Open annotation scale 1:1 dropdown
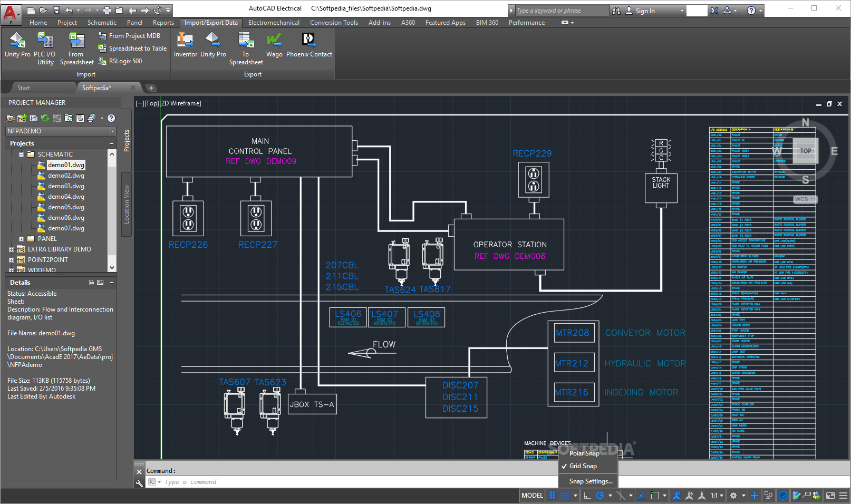The height and width of the screenshot is (504, 851). tap(717, 496)
